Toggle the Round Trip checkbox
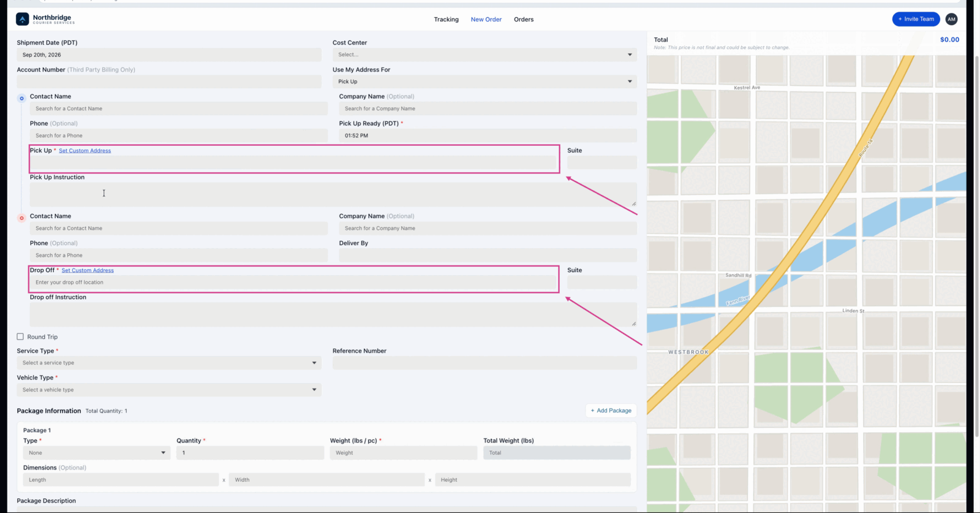The image size is (980, 513). (x=20, y=336)
